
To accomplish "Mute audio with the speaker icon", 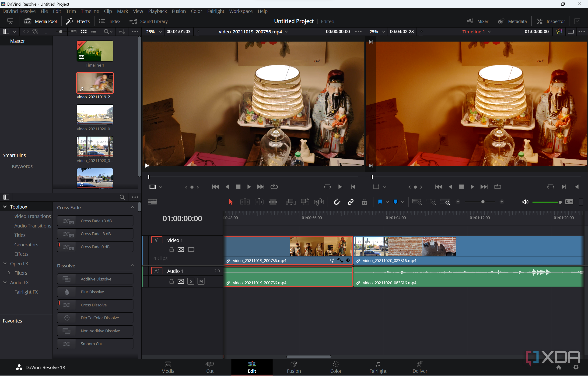I will click(x=525, y=202).
